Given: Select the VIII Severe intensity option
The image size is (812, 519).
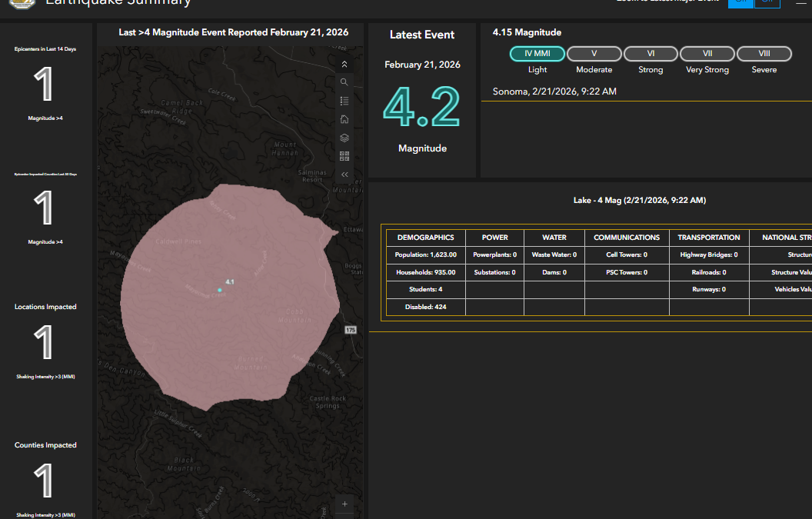Looking at the screenshot, I should (764, 54).
